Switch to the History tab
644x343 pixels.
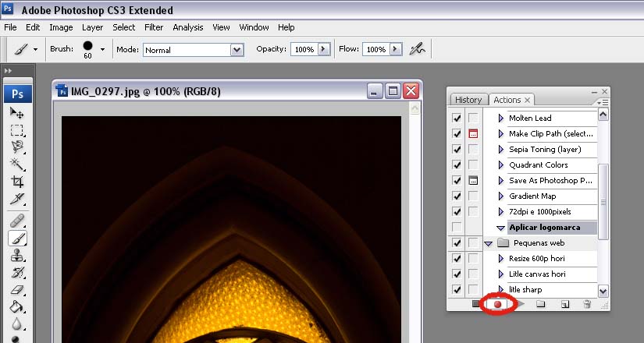coord(468,100)
